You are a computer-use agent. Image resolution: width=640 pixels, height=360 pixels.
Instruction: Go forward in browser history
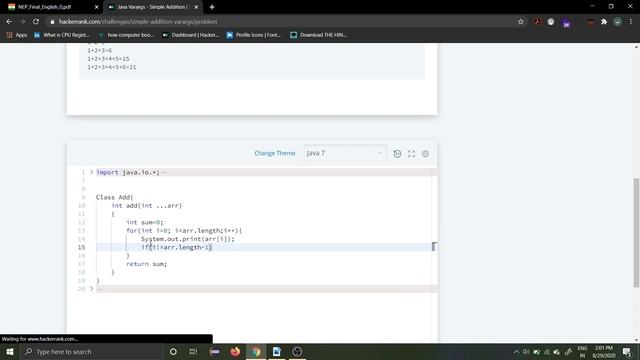coord(22,22)
